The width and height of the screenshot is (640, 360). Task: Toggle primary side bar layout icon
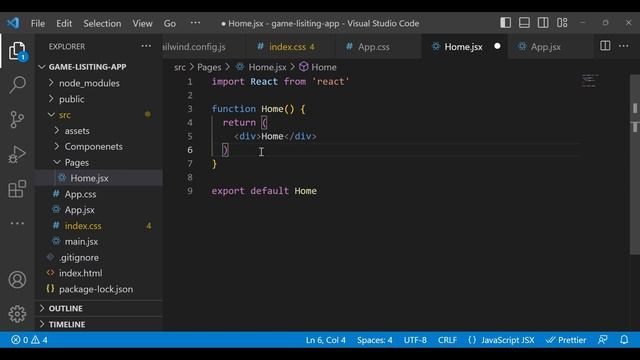point(505,23)
